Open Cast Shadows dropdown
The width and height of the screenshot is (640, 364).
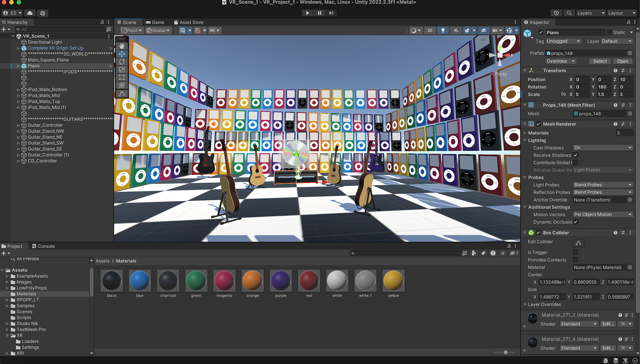(603, 148)
